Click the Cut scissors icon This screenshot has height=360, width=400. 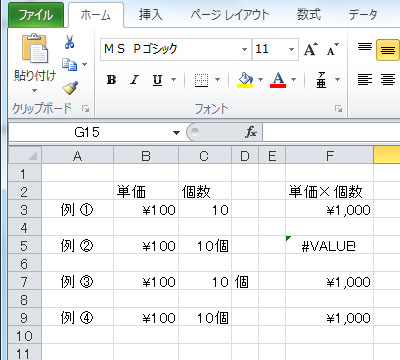[x=69, y=42]
